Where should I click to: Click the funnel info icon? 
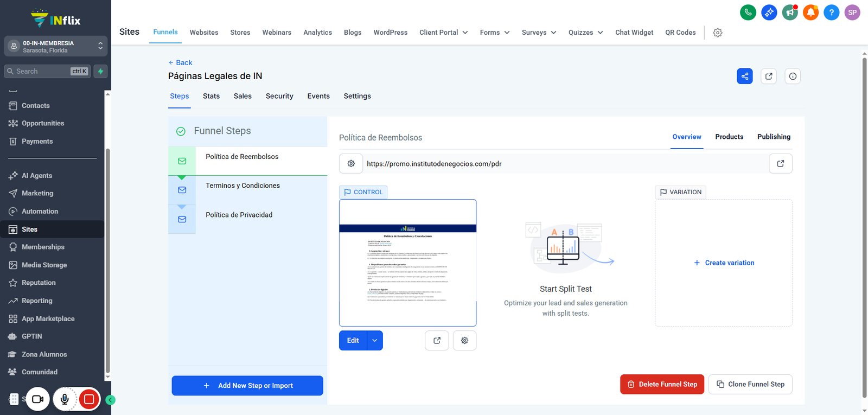(793, 76)
